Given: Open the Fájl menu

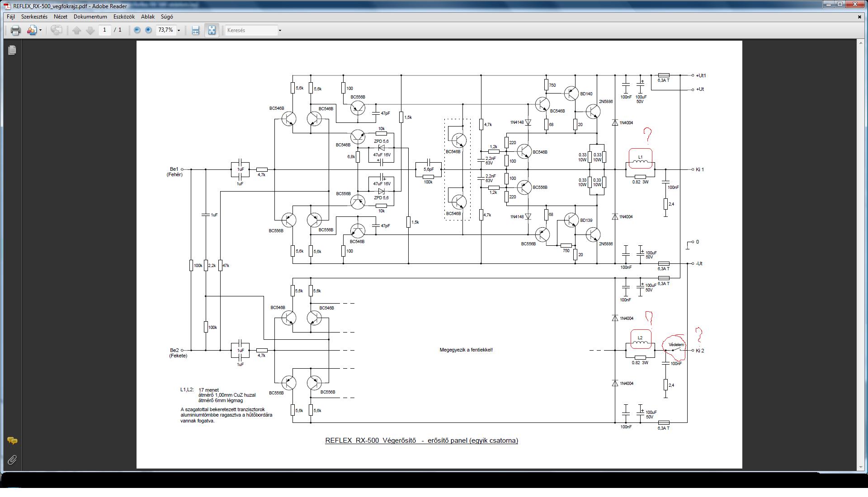Looking at the screenshot, I should (10, 17).
